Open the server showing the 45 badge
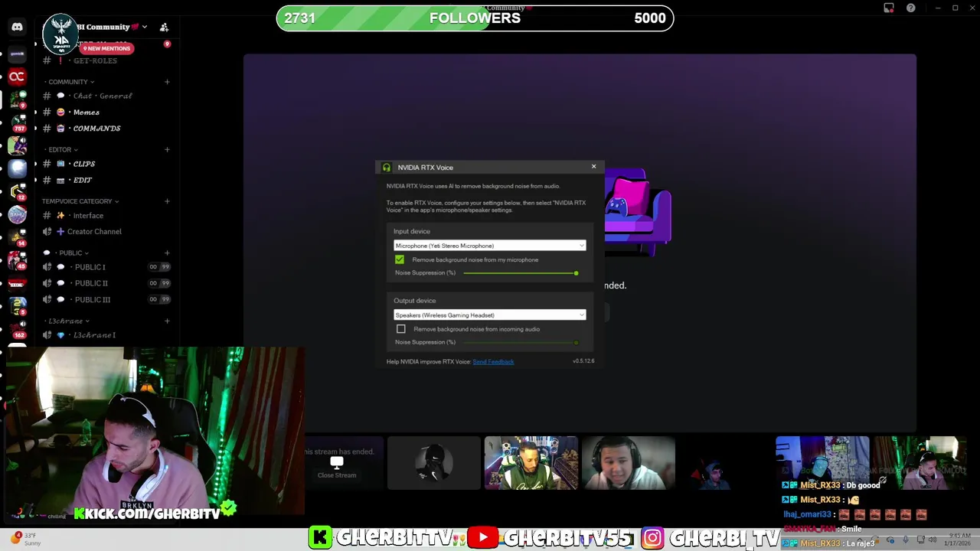 coord(17,260)
